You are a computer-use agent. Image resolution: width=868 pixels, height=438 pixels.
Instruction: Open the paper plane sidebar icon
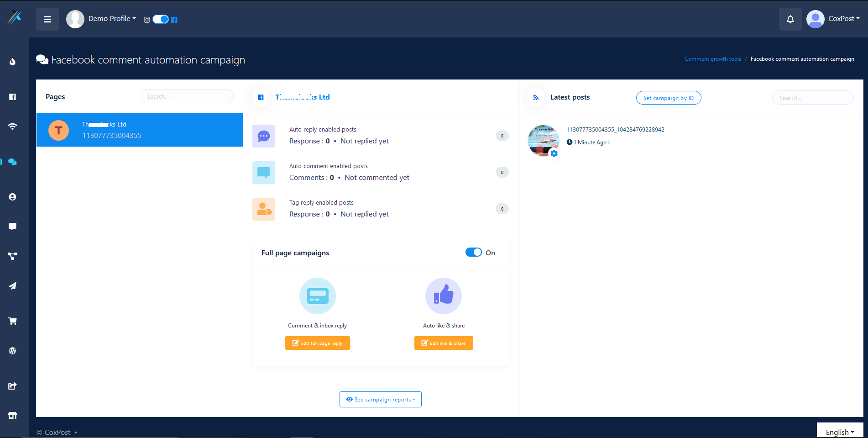pyautogui.click(x=13, y=286)
